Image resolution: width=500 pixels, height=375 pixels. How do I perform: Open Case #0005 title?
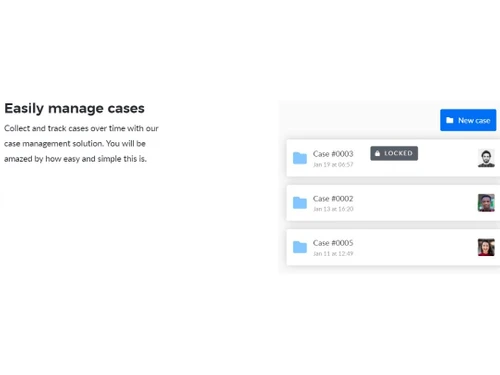coord(333,243)
